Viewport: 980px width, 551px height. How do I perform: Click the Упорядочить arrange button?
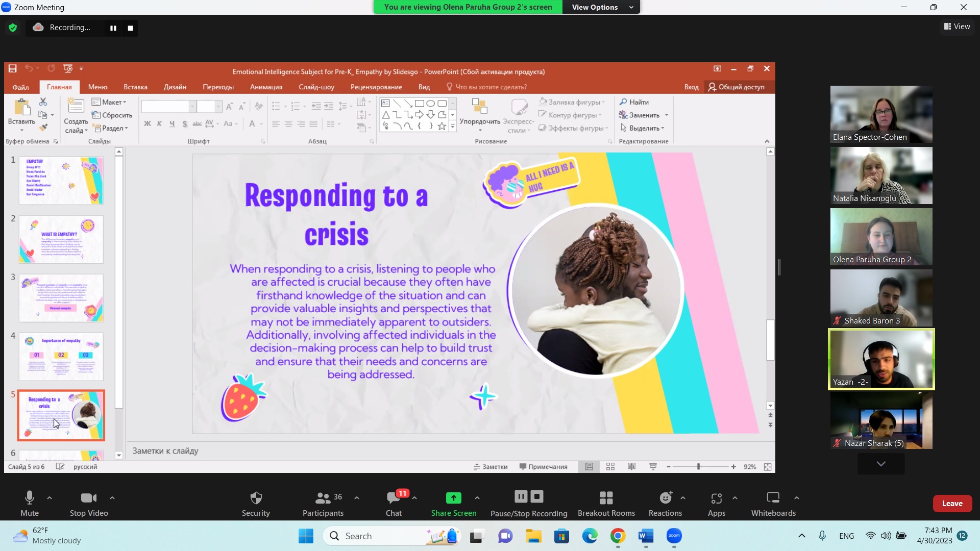(480, 115)
